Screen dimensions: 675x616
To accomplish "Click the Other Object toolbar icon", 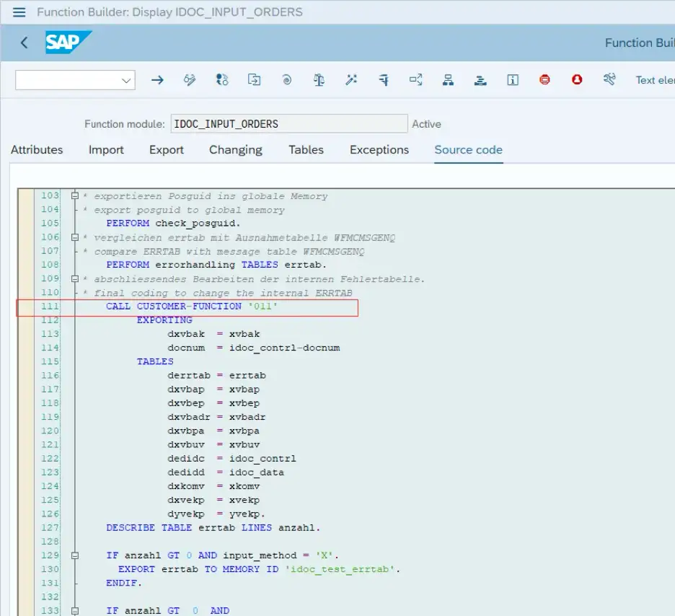I will (255, 80).
